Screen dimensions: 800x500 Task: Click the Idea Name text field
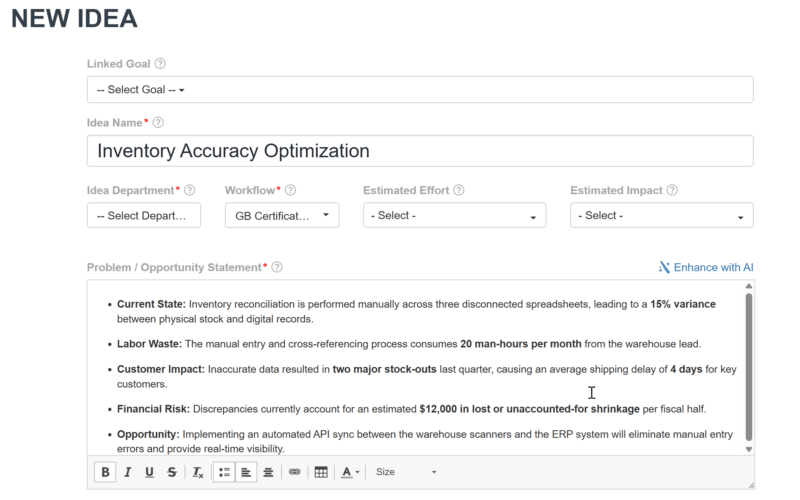[420, 151]
